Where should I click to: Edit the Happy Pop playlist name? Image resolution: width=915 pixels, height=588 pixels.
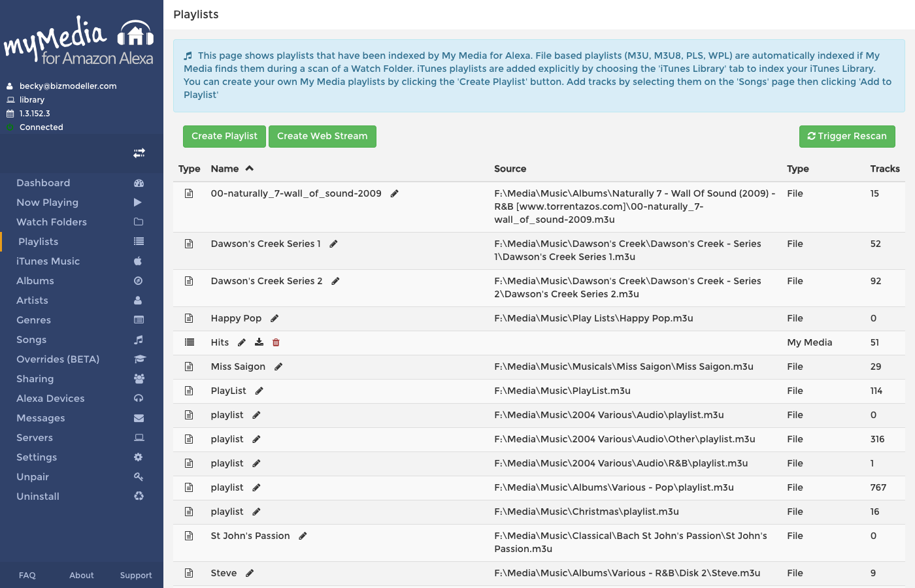pos(274,318)
